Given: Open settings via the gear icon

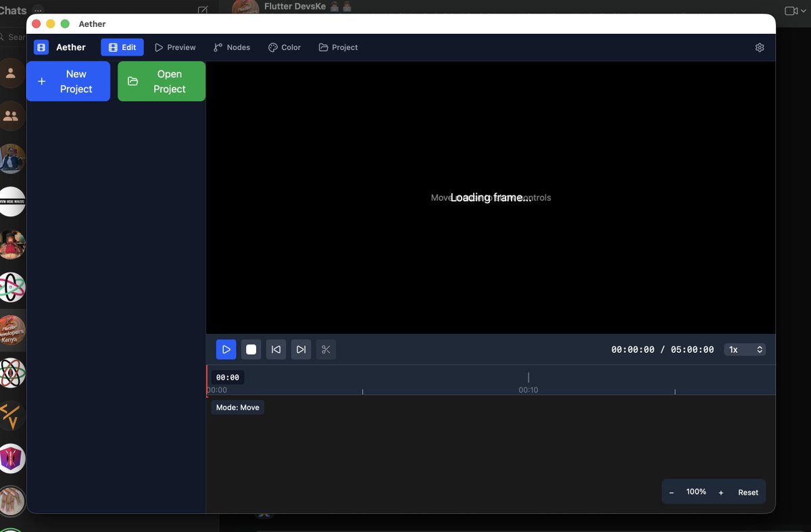Looking at the screenshot, I should click(760, 47).
